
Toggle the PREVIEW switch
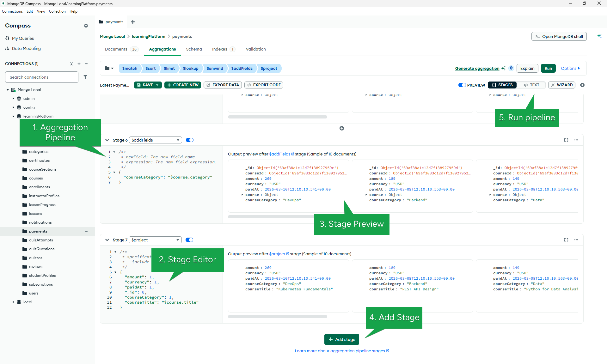click(x=462, y=85)
